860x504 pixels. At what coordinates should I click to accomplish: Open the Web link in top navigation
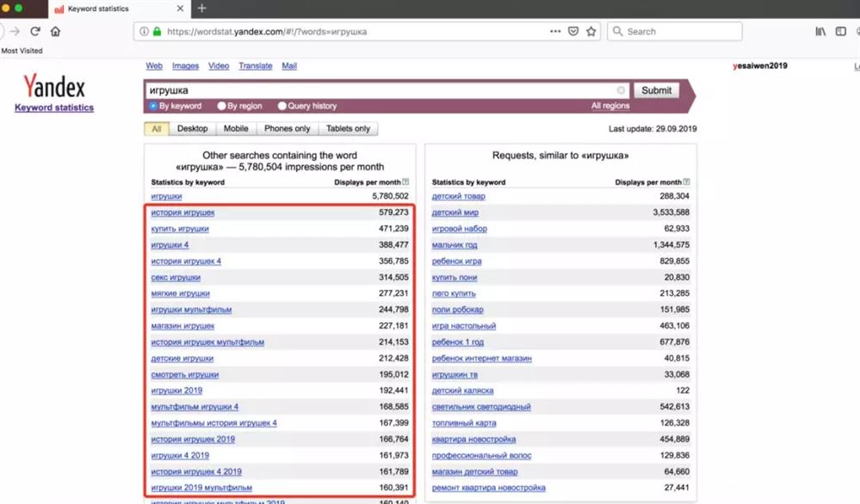(154, 65)
